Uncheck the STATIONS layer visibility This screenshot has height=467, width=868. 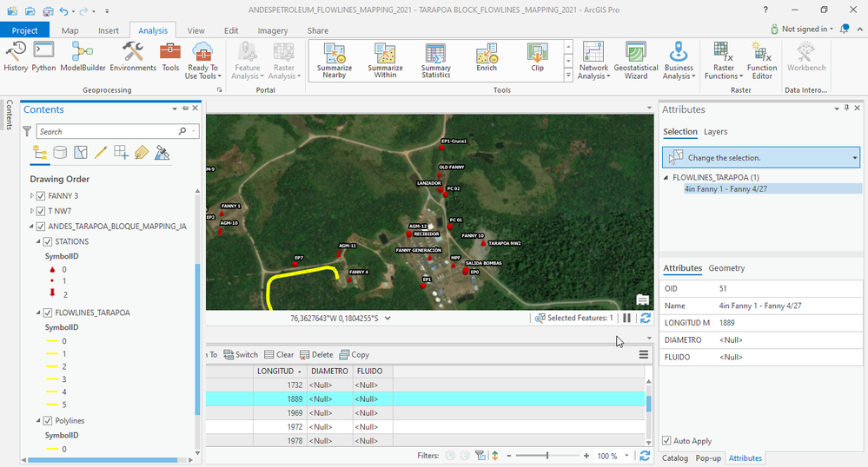point(48,242)
